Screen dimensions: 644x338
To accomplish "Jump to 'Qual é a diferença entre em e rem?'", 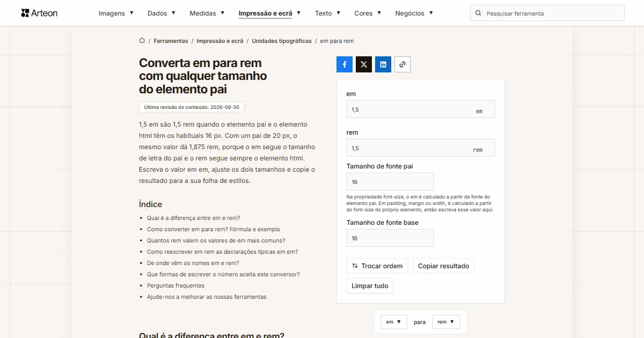I will click(x=194, y=218).
